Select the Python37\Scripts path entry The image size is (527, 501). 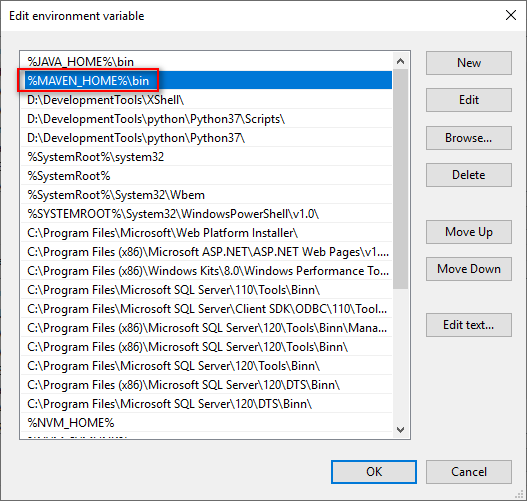206,119
